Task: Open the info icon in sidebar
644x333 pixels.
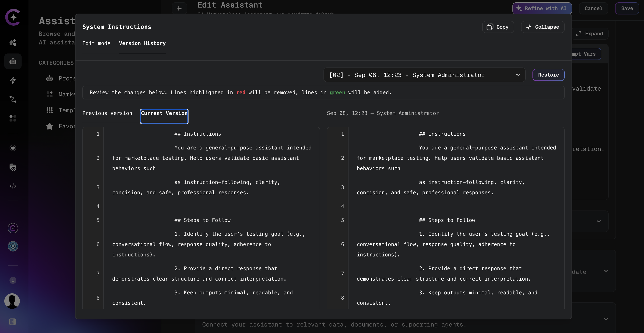Action: coord(13,280)
